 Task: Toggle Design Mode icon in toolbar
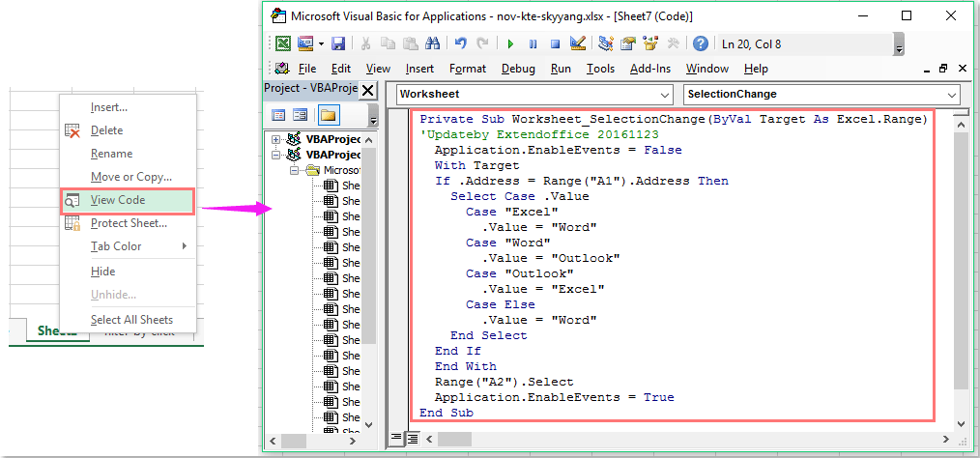coord(578,43)
